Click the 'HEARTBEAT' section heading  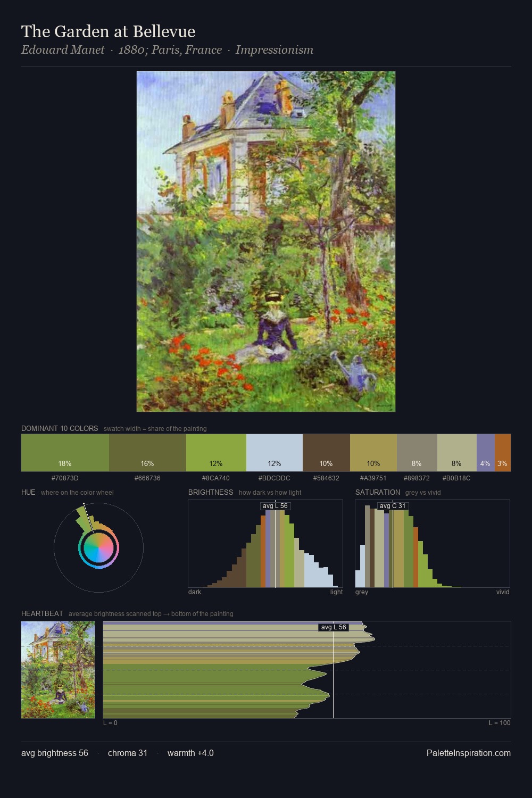(42, 613)
